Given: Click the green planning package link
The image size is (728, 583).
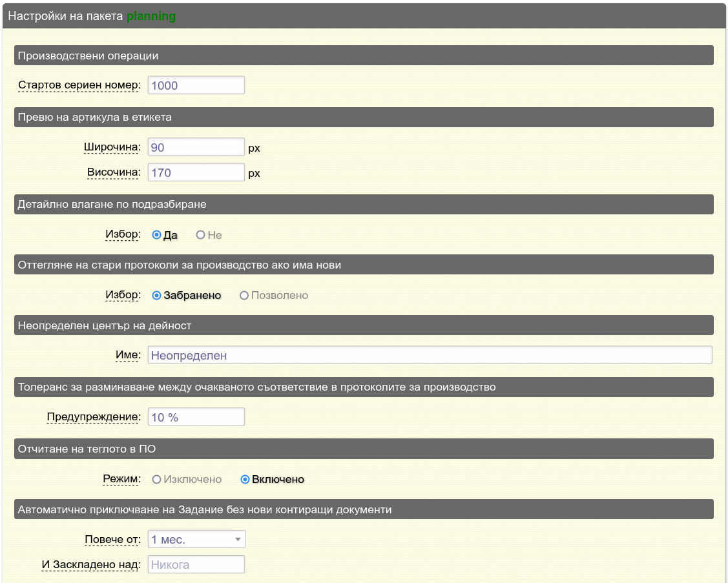Looking at the screenshot, I should click(x=151, y=16).
